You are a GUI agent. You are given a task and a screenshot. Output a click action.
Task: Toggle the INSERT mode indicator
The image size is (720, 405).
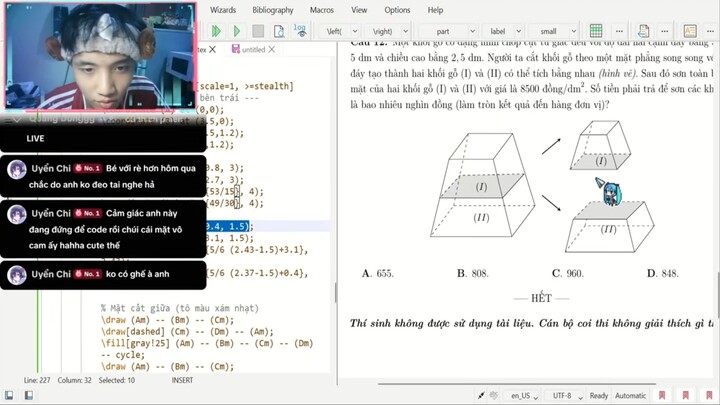(x=182, y=380)
